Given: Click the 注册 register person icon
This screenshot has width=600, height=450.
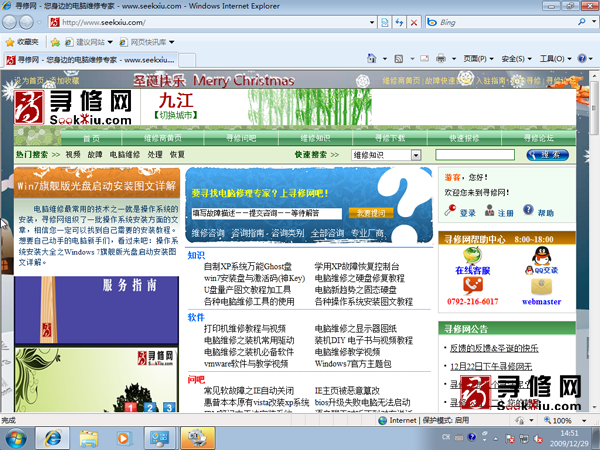Looking at the screenshot, I should [x=489, y=210].
